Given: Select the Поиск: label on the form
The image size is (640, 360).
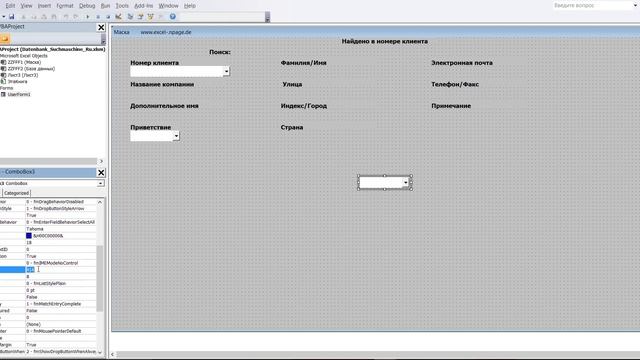Looking at the screenshot, I should coord(220,52).
